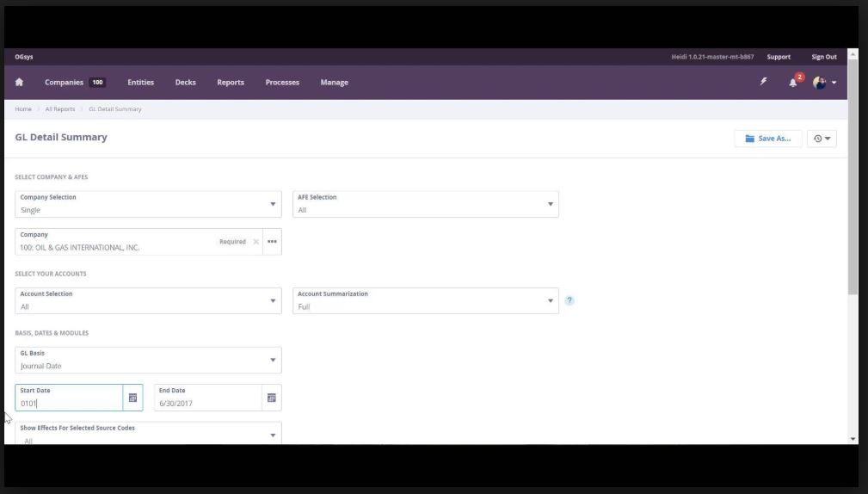This screenshot has height=494, width=868.
Task: Open the Companies menu
Action: [x=64, y=82]
